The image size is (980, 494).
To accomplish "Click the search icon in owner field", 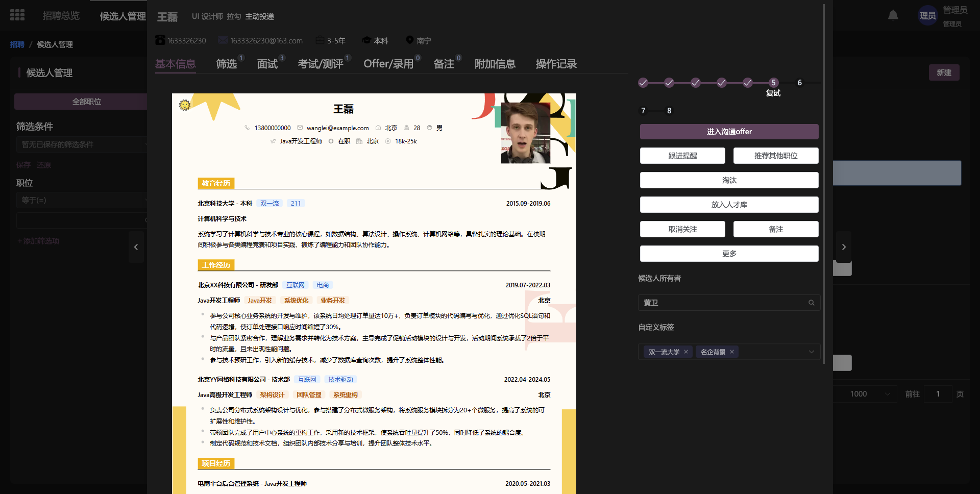I will coord(811,303).
